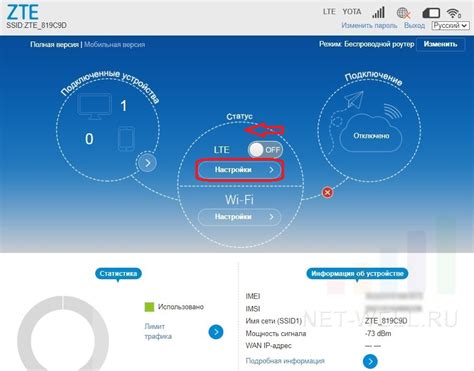Click the battery level icon
This screenshot has height=371, width=474.
coord(431,13)
